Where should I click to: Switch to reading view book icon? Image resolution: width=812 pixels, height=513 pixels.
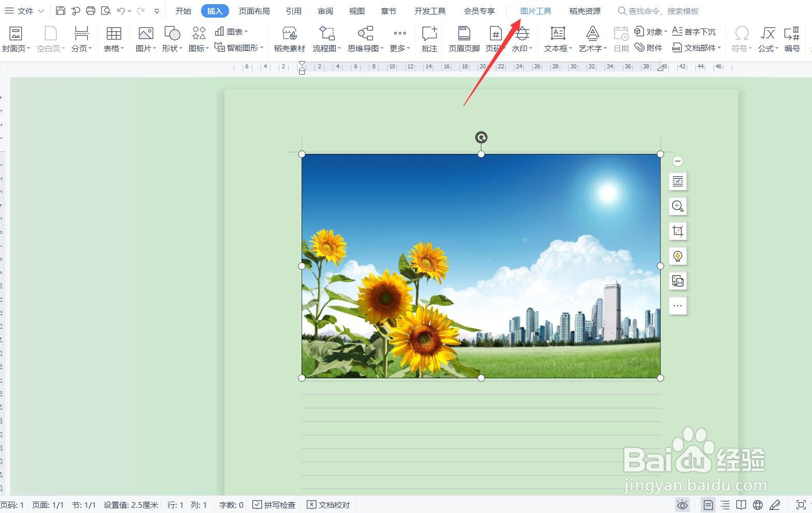[742, 505]
